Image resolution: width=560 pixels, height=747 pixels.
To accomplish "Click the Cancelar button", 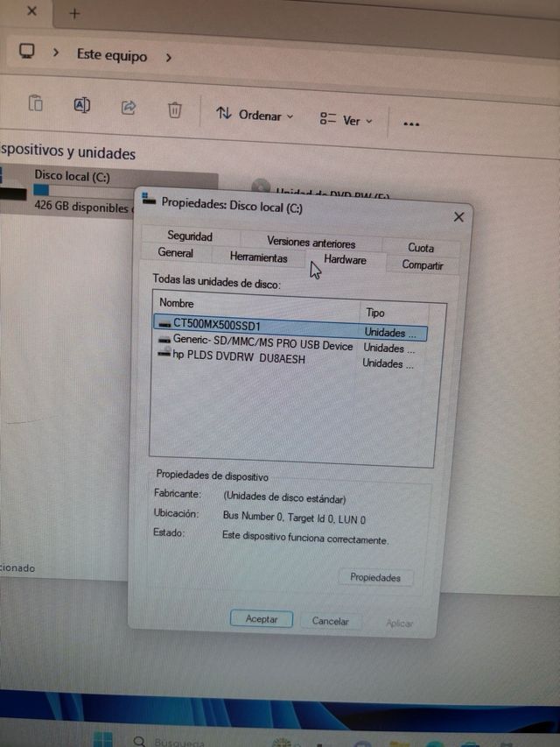I will (331, 621).
